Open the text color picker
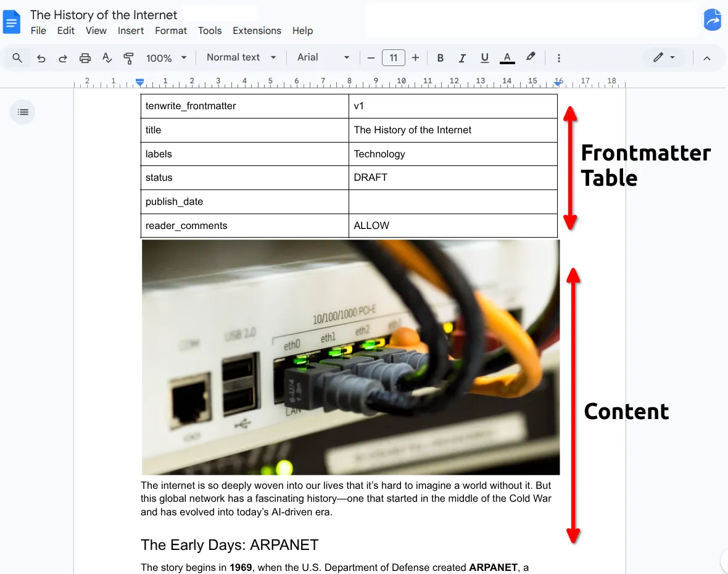This screenshot has width=728, height=574. pyautogui.click(x=507, y=57)
